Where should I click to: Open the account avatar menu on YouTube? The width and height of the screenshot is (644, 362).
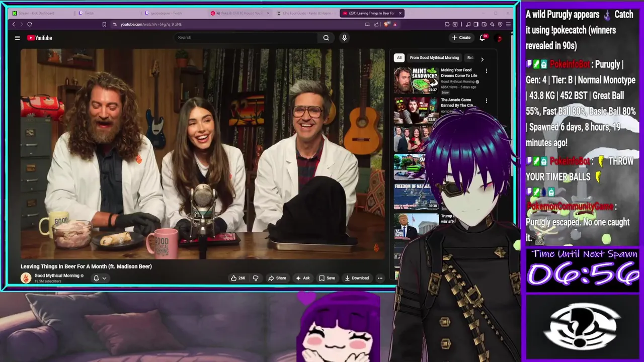tap(499, 38)
